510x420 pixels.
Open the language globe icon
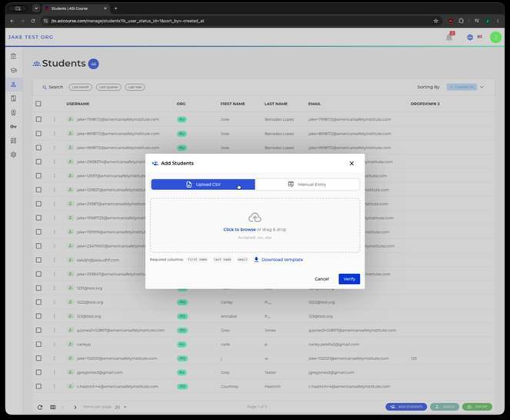coord(470,37)
